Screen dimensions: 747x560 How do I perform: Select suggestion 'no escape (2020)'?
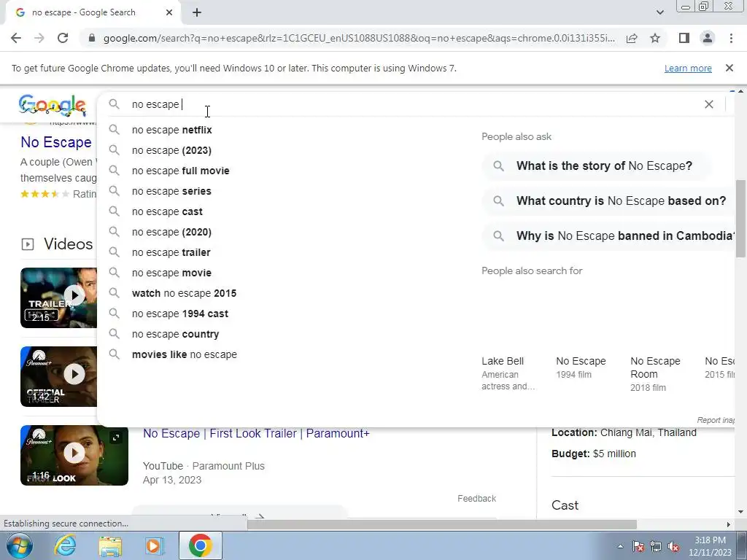click(171, 233)
